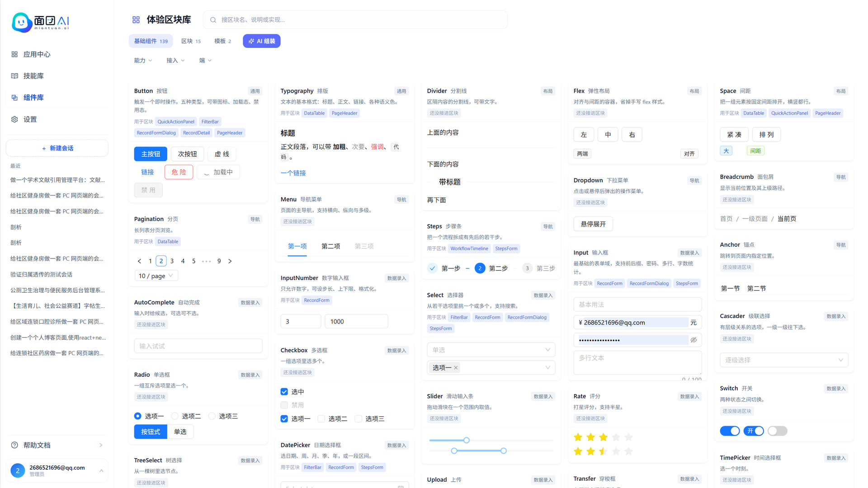Click the 设置 gear icon

(x=14, y=119)
